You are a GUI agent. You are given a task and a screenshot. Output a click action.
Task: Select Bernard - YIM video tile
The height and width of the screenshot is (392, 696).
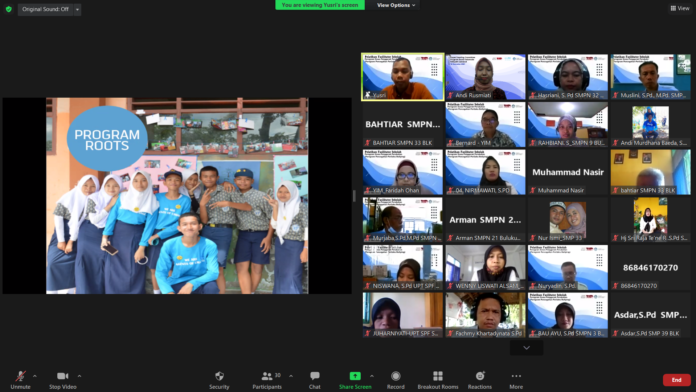[x=485, y=124]
